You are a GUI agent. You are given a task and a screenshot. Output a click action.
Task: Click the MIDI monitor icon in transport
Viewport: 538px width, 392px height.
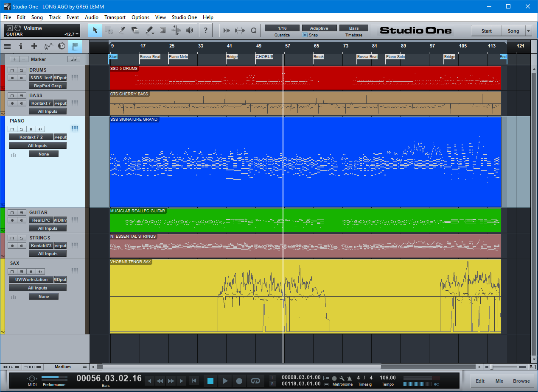click(x=32, y=378)
